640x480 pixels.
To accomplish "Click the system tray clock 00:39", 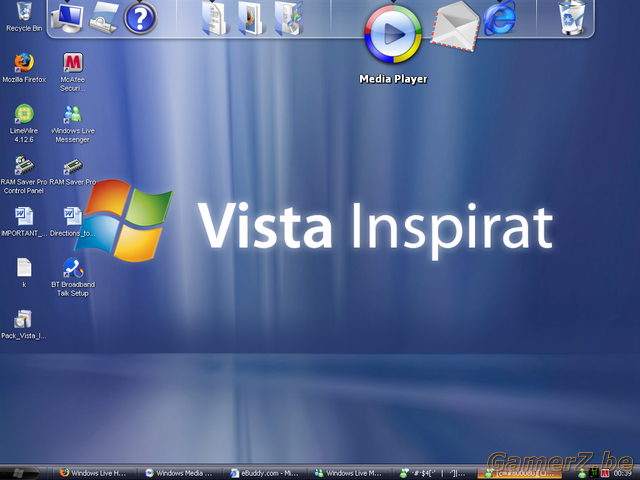I will pyautogui.click(x=623, y=473).
